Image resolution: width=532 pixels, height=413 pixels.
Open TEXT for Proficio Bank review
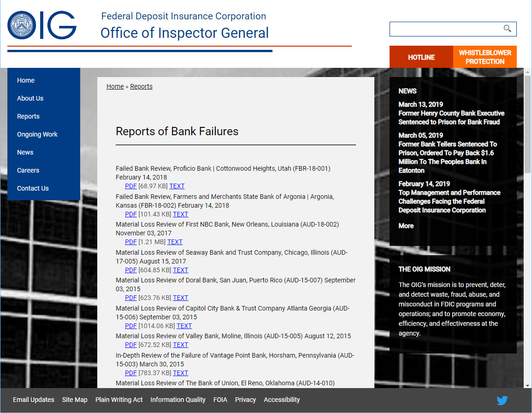pyautogui.click(x=177, y=186)
